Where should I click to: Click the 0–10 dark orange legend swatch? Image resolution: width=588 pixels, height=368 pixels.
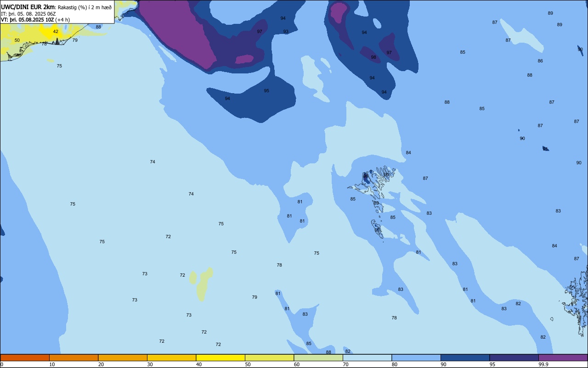(25, 357)
